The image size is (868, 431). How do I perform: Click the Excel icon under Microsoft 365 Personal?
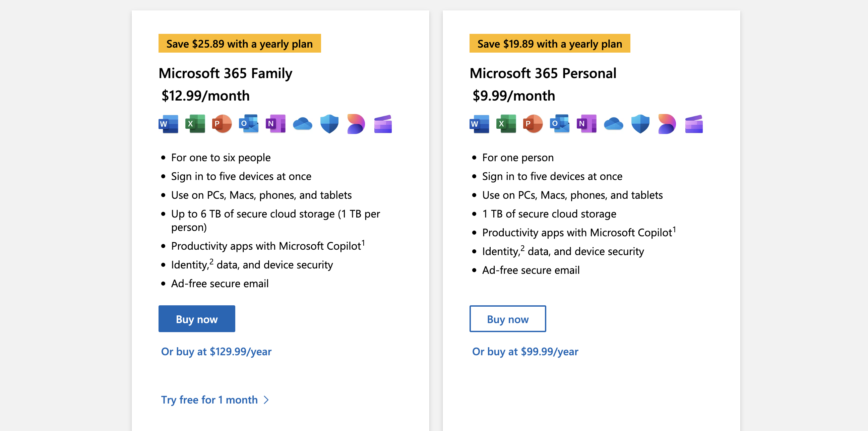pyautogui.click(x=506, y=124)
